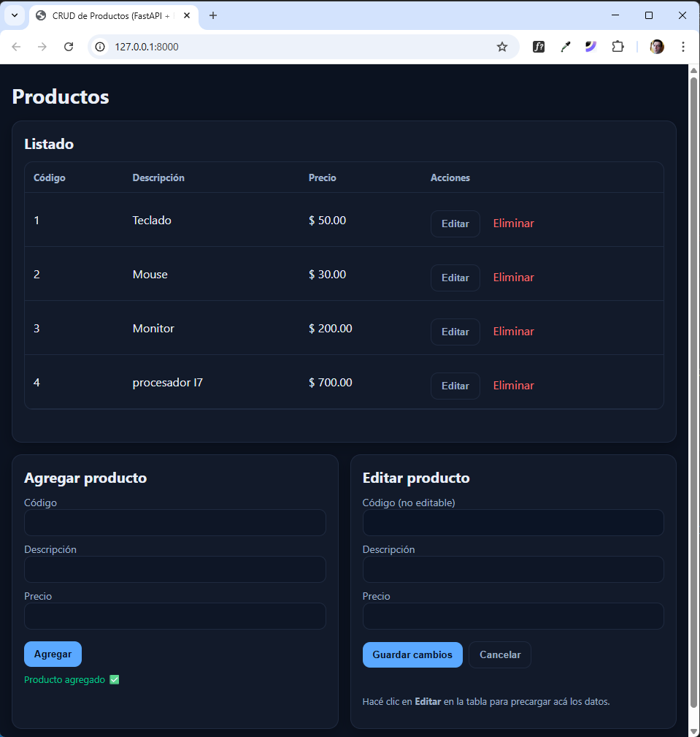Click the Acciones column header
Viewport: 700px width, 737px height.
pos(450,177)
